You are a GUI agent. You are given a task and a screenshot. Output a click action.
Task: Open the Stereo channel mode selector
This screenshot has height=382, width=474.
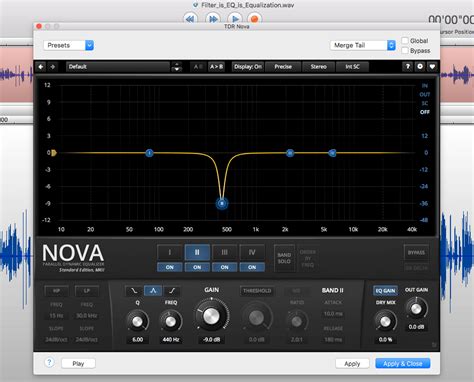[x=319, y=67]
